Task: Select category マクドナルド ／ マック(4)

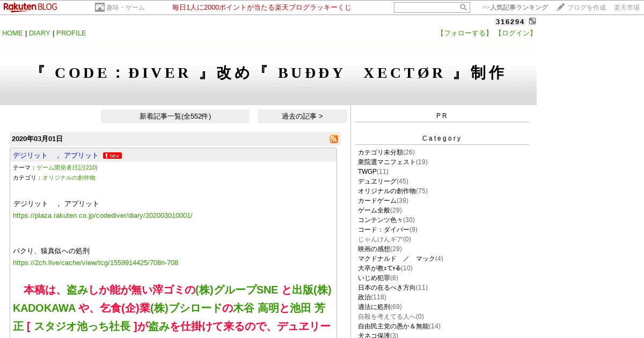Action: click(x=400, y=259)
